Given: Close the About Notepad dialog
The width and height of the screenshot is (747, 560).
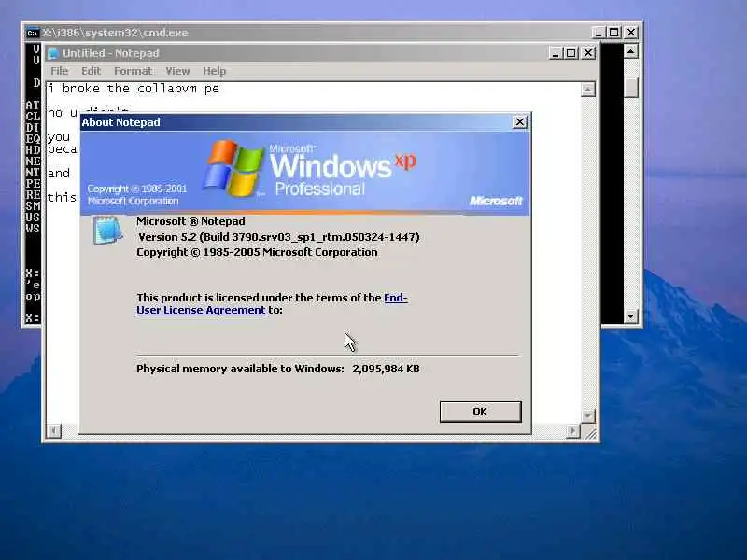Looking at the screenshot, I should point(520,122).
